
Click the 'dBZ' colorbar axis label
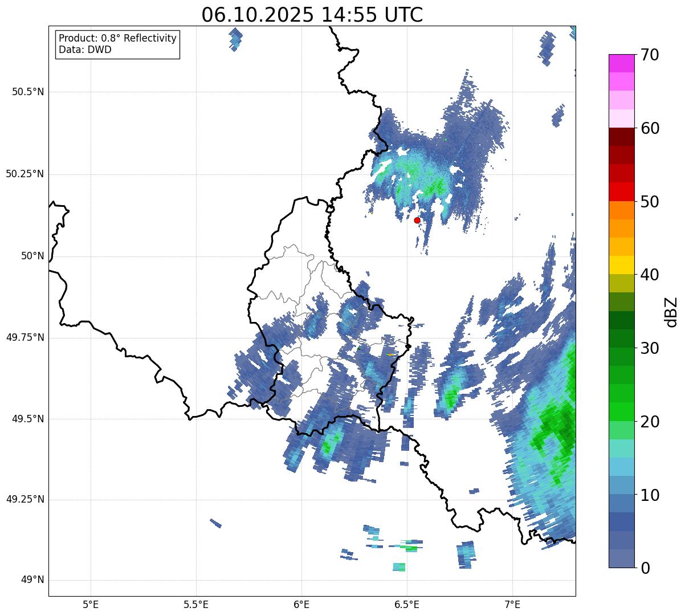point(671,311)
